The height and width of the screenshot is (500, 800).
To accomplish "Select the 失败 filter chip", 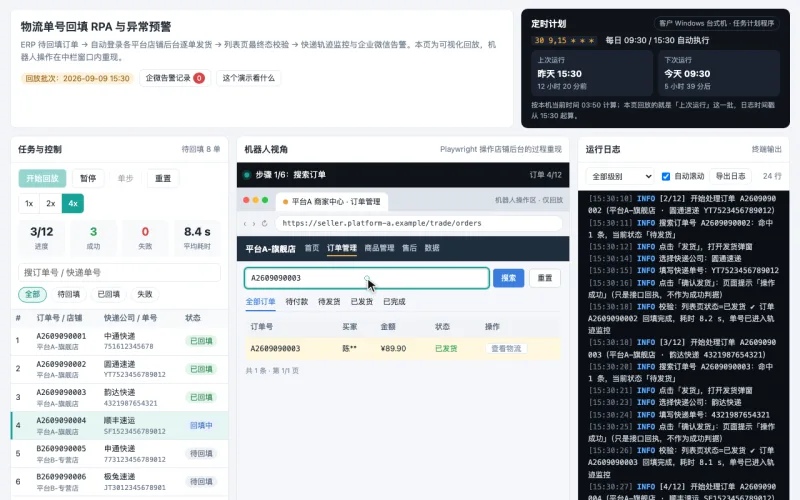I will pyautogui.click(x=145, y=294).
